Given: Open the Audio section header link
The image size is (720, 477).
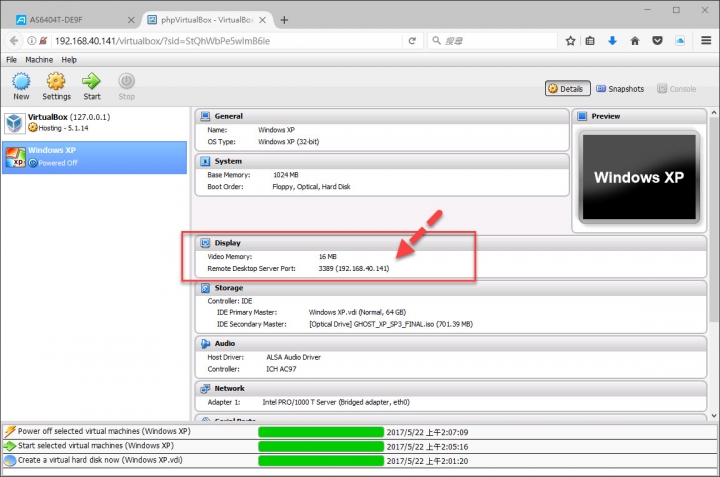Looking at the screenshot, I should pos(225,343).
